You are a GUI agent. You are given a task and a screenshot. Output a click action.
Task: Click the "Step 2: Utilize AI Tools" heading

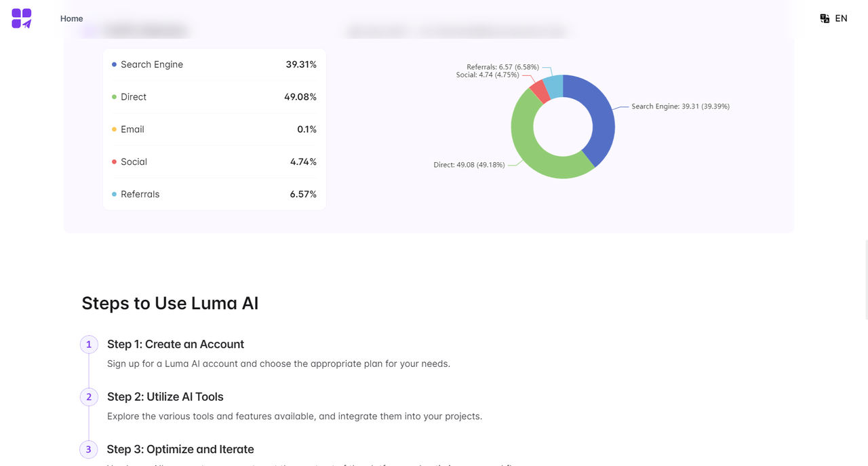pos(165,397)
